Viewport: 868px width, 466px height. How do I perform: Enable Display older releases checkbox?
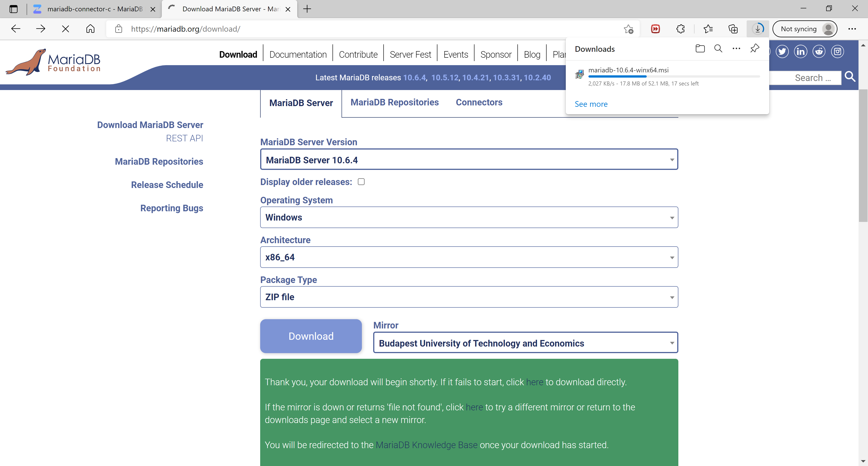(x=361, y=182)
